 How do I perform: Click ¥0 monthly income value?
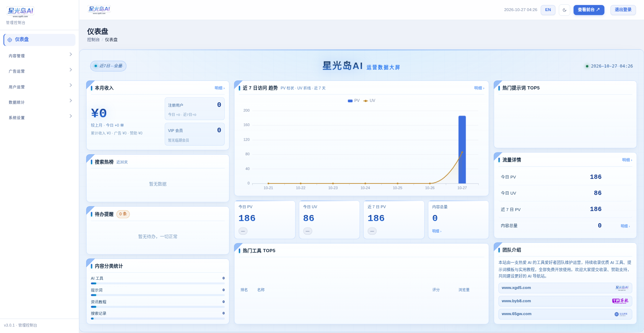[x=99, y=113]
